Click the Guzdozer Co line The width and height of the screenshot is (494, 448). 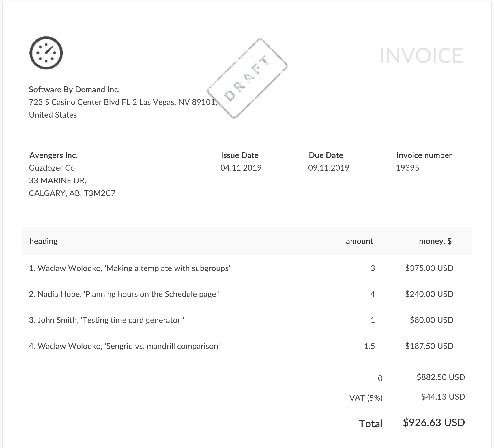[x=52, y=168]
